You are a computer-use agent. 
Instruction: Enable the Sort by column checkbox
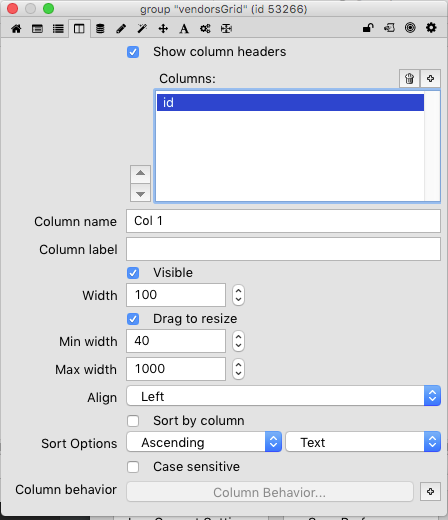coord(133,421)
